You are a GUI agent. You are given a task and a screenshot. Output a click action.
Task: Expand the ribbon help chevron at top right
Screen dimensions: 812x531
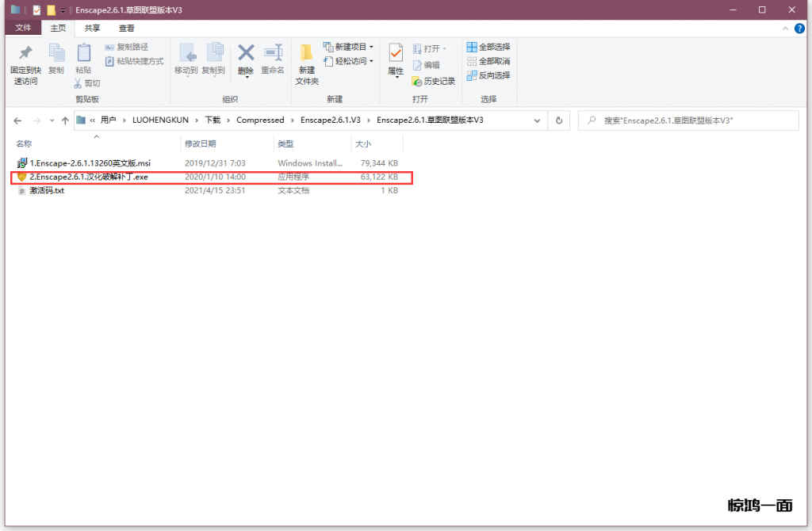click(784, 28)
